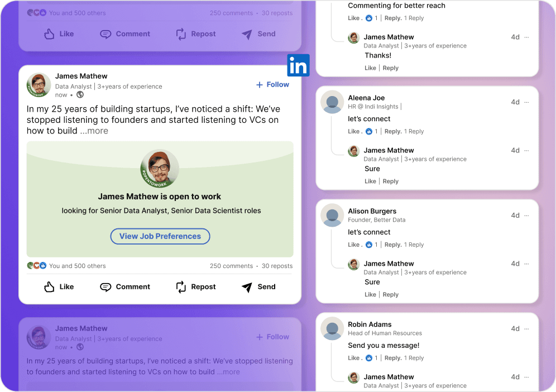Click the Comment speech bubble on main post

coord(106,287)
